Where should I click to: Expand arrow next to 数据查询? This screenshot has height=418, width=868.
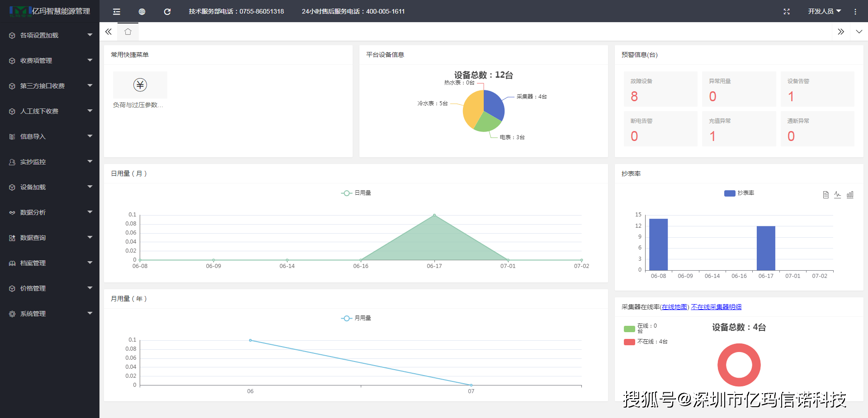pyautogui.click(x=90, y=237)
